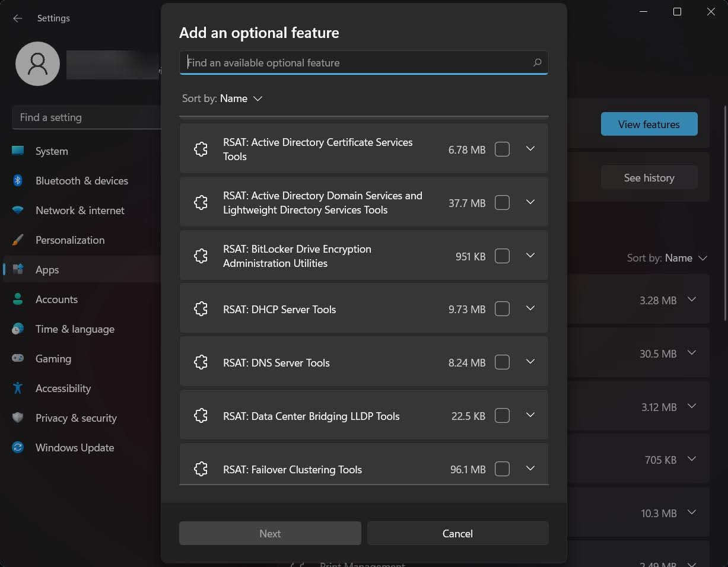Tick the RSAT: DNS Server Tools checkbox
This screenshot has width=728, height=567.
(x=502, y=362)
